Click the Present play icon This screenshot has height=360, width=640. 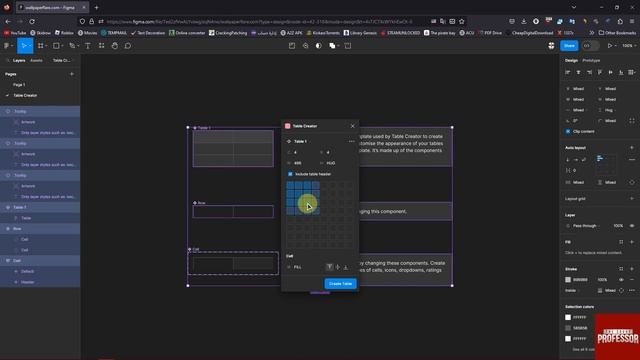click(x=610, y=46)
